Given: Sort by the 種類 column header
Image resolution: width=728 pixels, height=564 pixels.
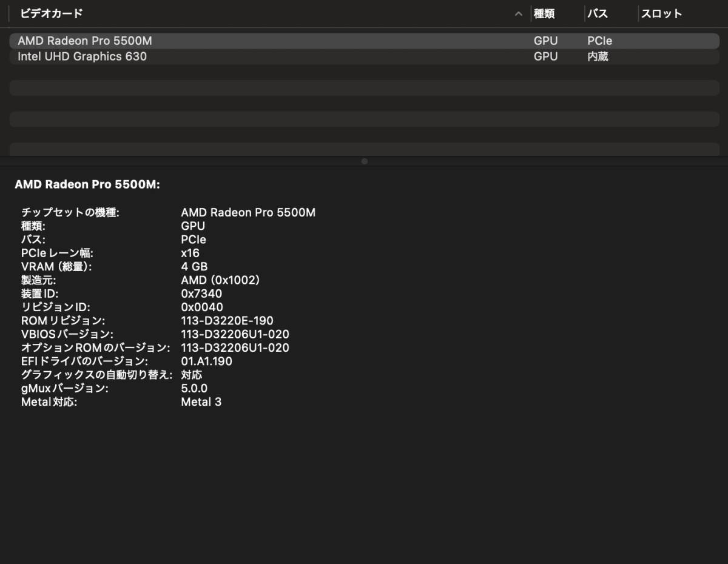Looking at the screenshot, I should [x=544, y=13].
